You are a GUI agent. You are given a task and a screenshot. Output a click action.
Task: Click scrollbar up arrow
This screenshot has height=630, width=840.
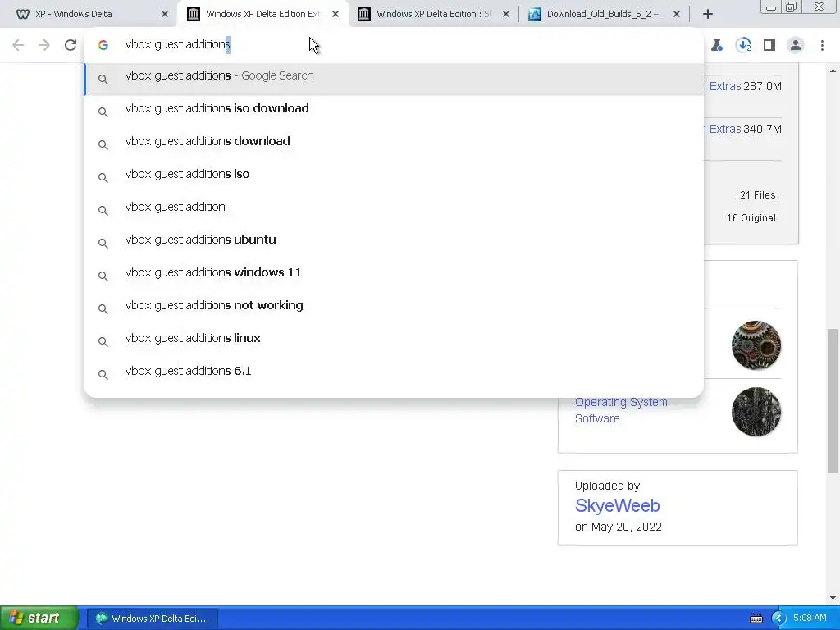click(x=833, y=71)
